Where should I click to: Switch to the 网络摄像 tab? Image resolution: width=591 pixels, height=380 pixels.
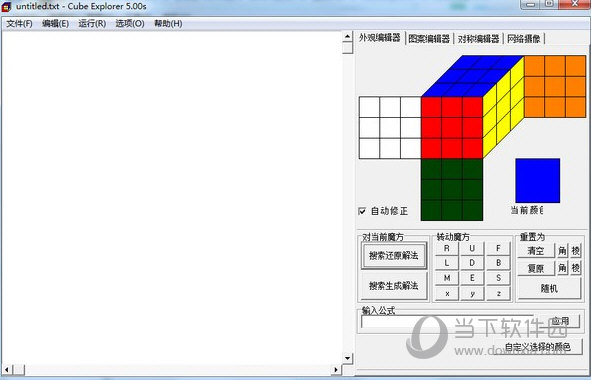(524, 38)
